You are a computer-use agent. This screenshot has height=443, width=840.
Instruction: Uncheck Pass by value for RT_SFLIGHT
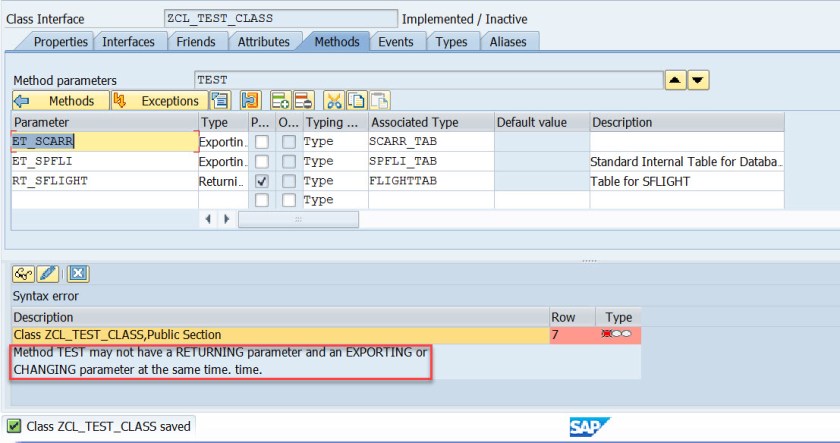click(262, 181)
